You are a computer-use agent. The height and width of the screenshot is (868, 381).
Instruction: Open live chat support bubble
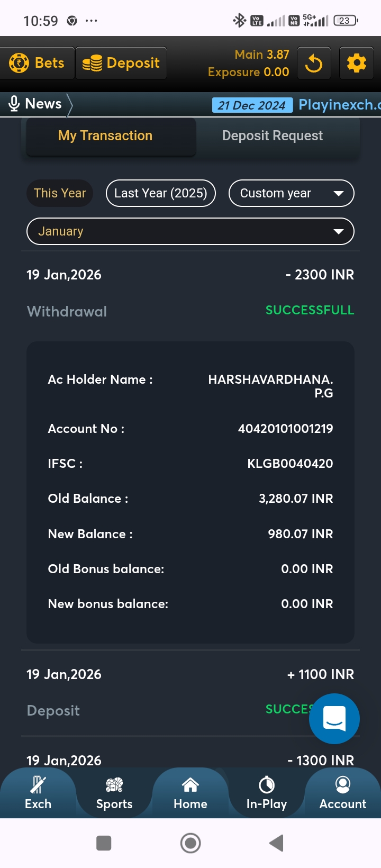(x=334, y=719)
